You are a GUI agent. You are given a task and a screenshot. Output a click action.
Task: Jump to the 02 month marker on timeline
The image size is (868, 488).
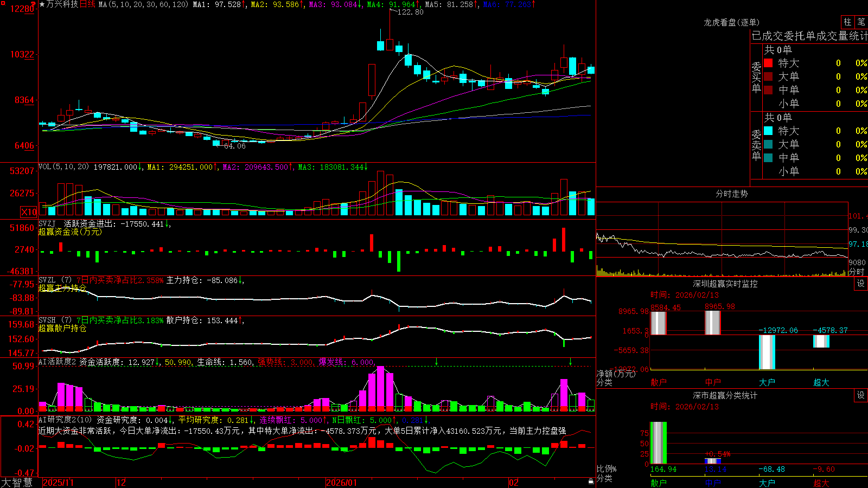click(514, 483)
